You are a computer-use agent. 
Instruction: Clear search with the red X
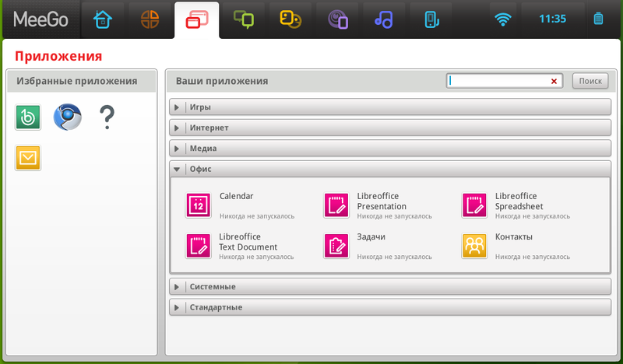tap(554, 82)
